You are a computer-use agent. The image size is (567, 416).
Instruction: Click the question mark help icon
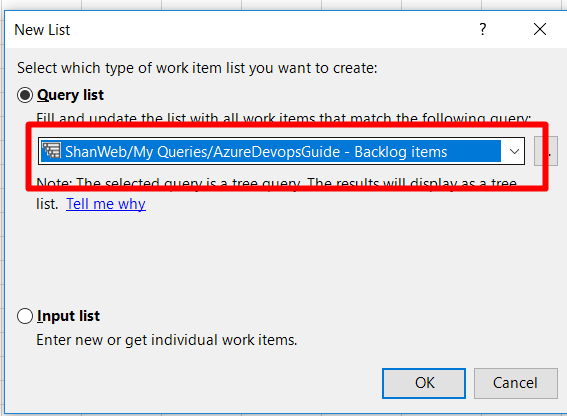tap(483, 29)
